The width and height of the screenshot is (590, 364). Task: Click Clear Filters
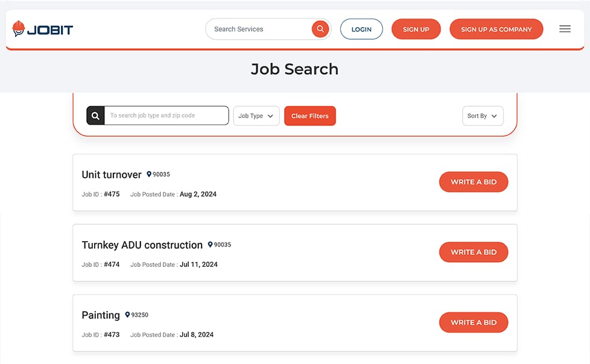tap(309, 116)
